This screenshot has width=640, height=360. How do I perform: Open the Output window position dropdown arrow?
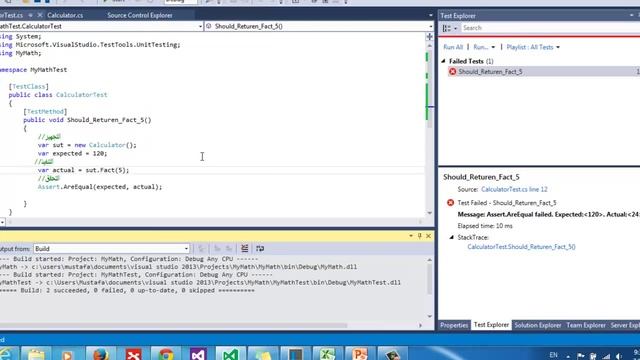click(411, 236)
